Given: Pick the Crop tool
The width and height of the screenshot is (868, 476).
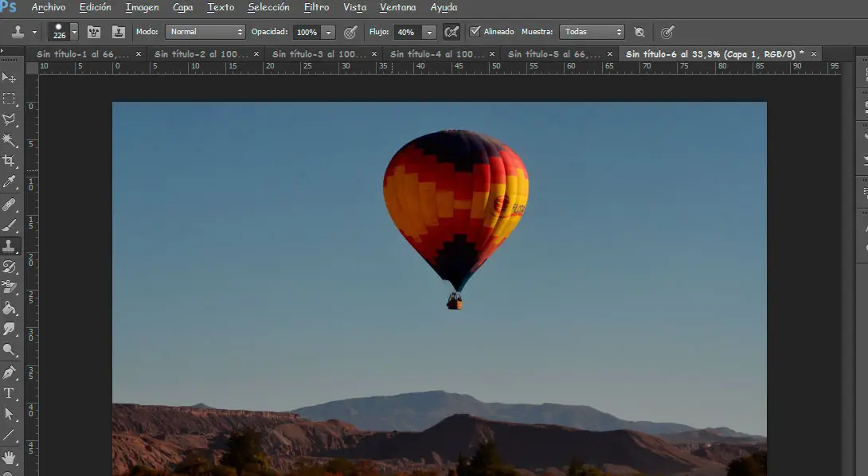Looking at the screenshot, I should [x=10, y=161].
